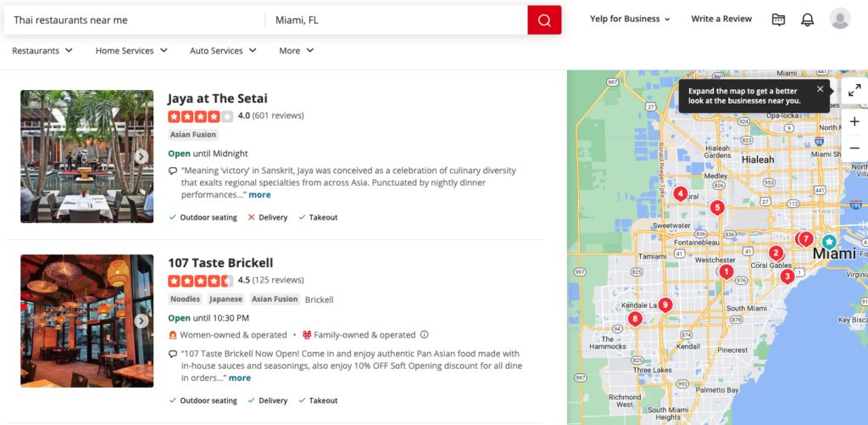The width and height of the screenshot is (868, 425).
Task: Open the 107 Taste Brickell photo thumbnail
Action: [x=87, y=321]
